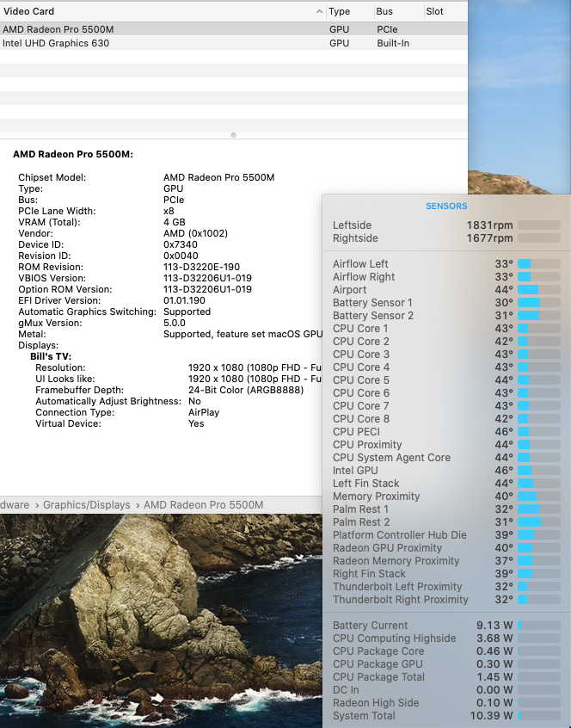Click the Right Fin Stack row
The width and height of the screenshot is (571, 728).
[446, 573]
